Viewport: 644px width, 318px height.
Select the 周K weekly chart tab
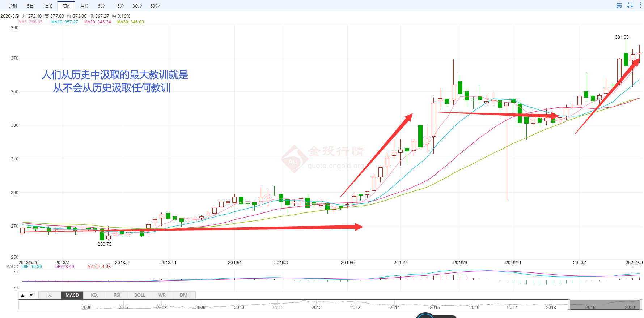pos(66,6)
